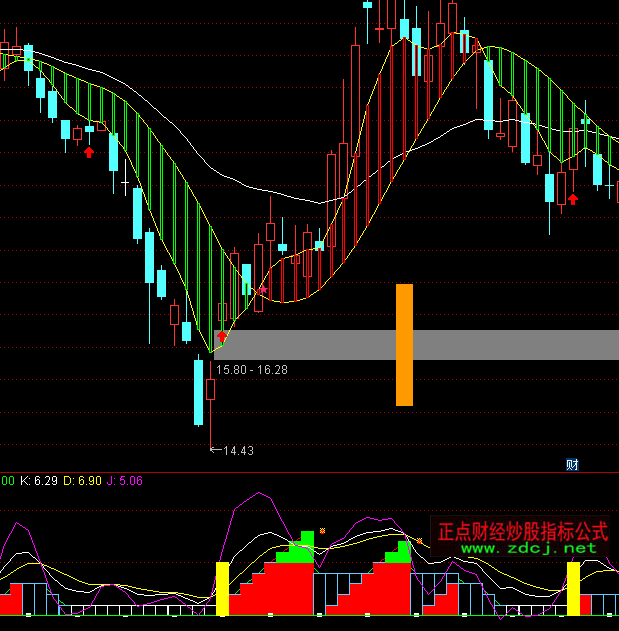Click the first green block cluster in indicator

pyautogui.click(x=297, y=546)
